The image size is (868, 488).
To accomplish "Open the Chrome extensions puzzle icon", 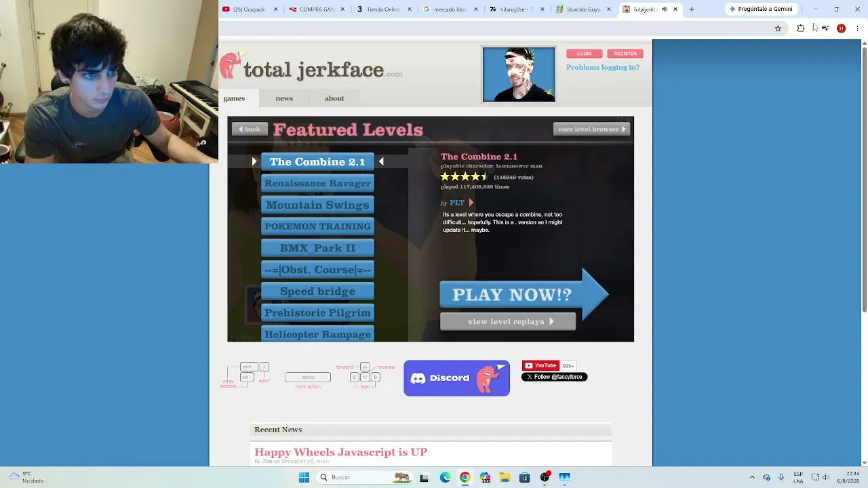I will [x=801, y=28].
